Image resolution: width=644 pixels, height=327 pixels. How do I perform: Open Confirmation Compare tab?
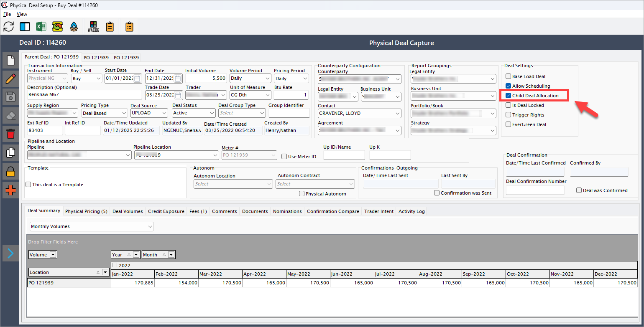coord(333,211)
